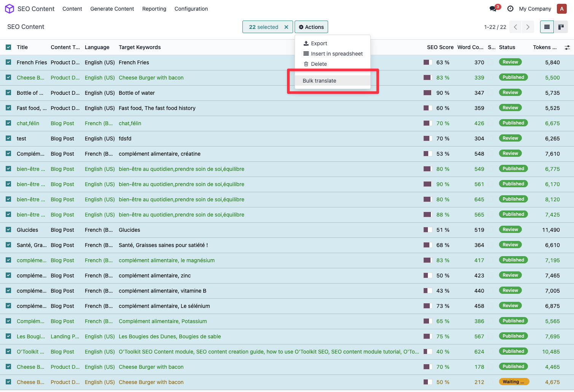
Task: Click 'complément alimentaire, Le sélénium' keywords
Action: click(x=164, y=306)
